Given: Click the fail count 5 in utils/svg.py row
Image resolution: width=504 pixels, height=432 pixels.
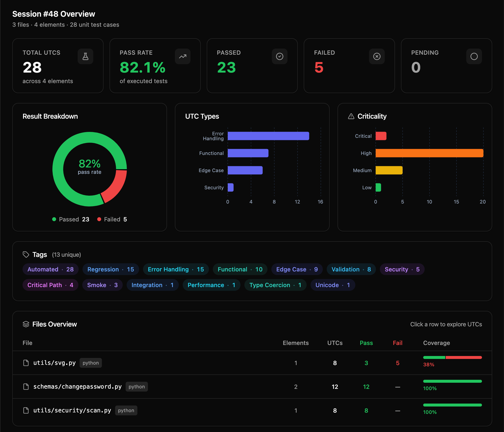Looking at the screenshot, I should coord(397,363).
